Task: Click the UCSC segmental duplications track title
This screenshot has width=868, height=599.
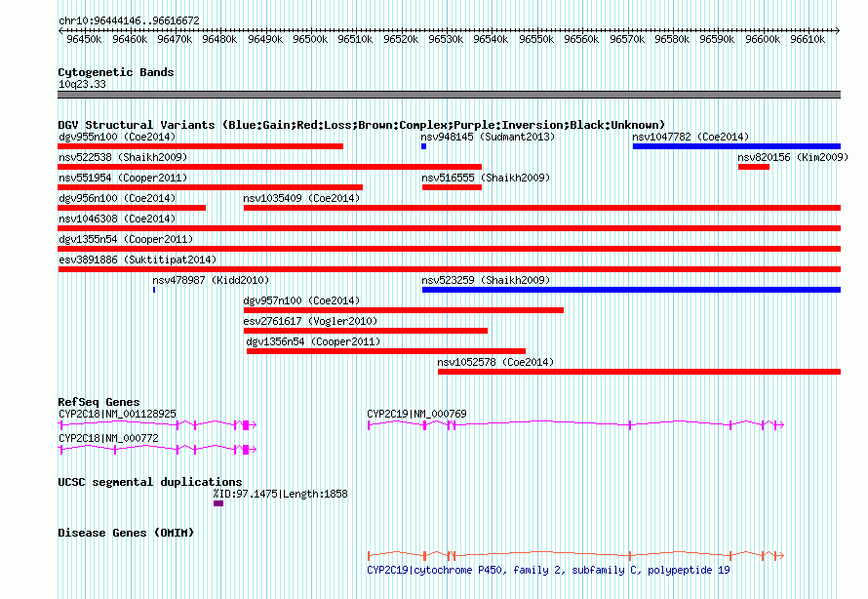Action: click(x=149, y=482)
